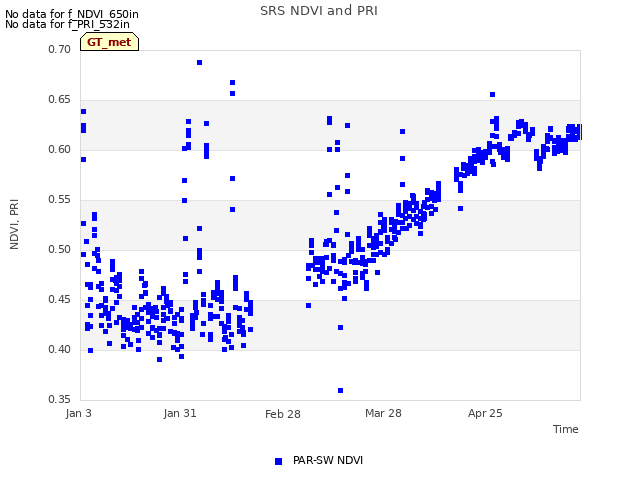Click the Mar 28 x-axis tick label
640x480 pixels.
click(383, 413)
